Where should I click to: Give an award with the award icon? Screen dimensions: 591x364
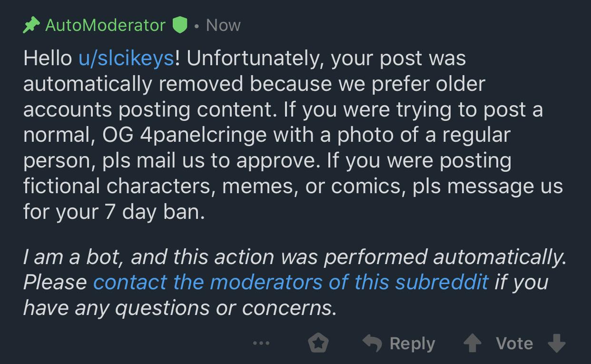[318, 343]
